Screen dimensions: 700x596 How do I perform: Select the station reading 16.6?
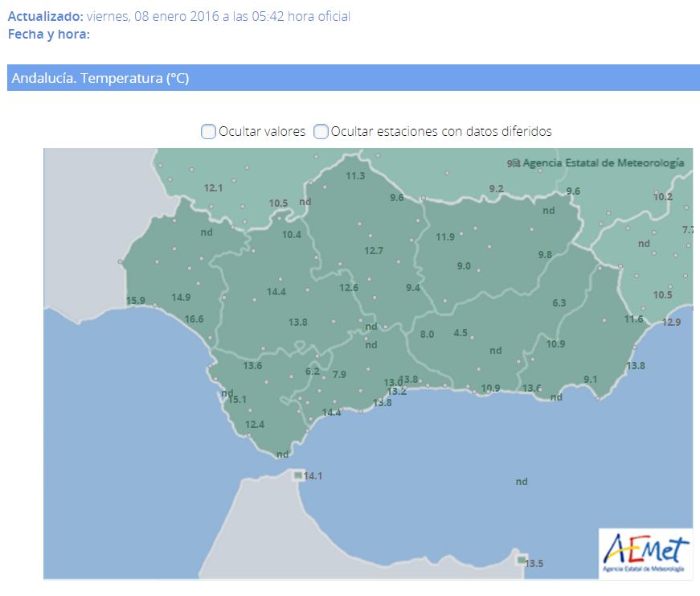pos(194,319)
